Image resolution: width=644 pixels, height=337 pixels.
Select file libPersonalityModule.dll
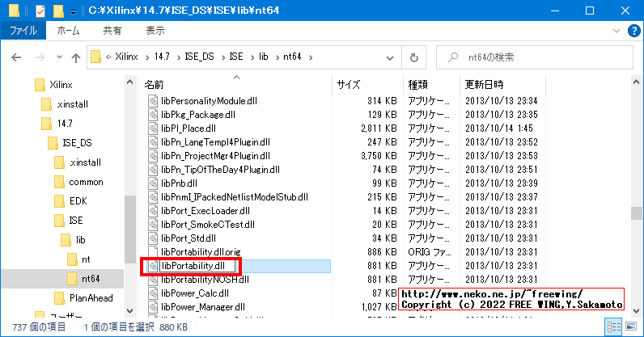tap(209, 101)
